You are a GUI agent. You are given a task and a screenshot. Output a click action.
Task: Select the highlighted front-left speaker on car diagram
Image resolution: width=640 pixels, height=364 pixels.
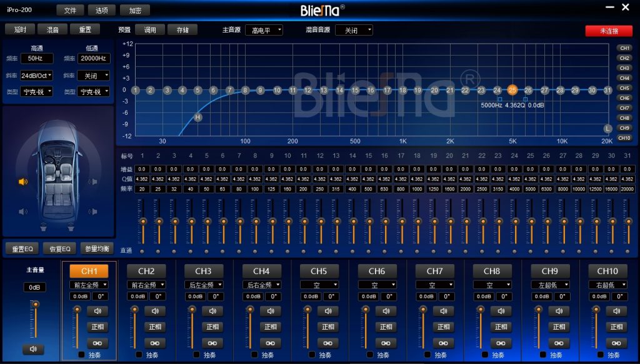pyautogui.click(x=23, y=182)
